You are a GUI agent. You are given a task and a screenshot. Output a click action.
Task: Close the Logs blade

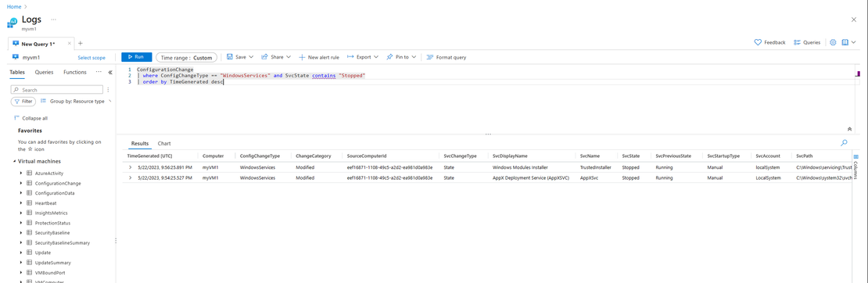click(x=853, y=20)
